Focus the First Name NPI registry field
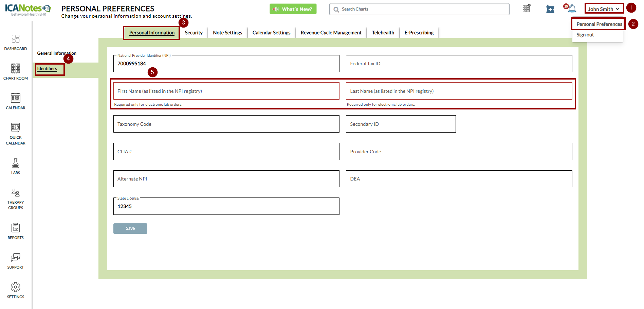The height and width of the screenshot is (309, 644). point(226,91)
